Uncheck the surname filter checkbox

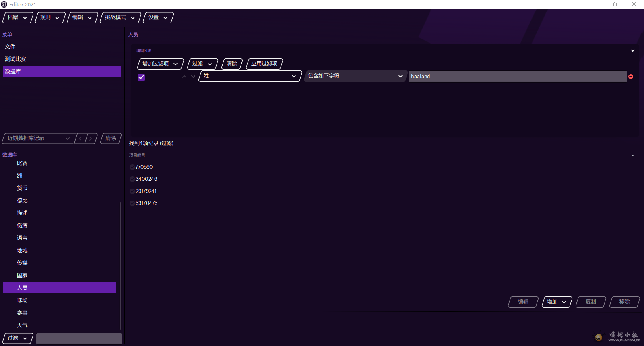(x=141, y=77)
